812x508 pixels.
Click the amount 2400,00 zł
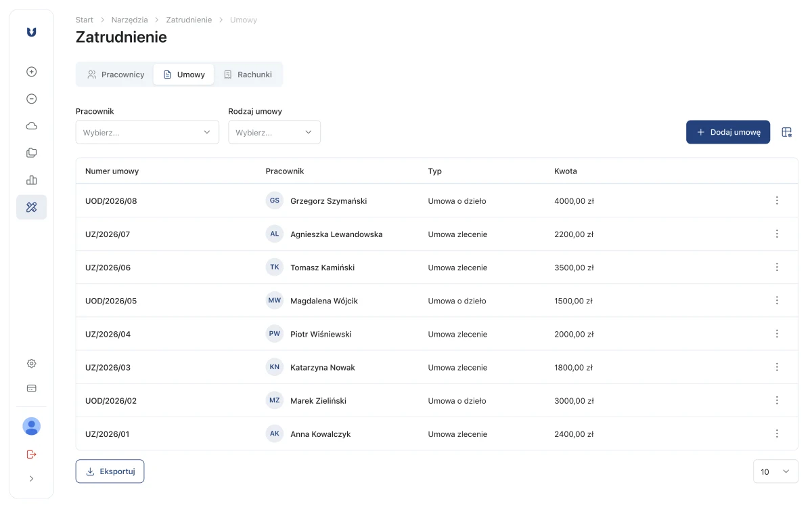(574, 434)
